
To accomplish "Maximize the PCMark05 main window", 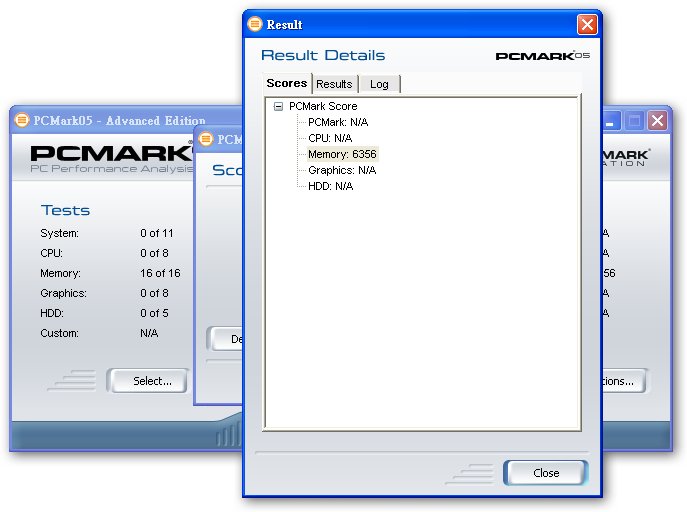I will (x=634, y=120).
